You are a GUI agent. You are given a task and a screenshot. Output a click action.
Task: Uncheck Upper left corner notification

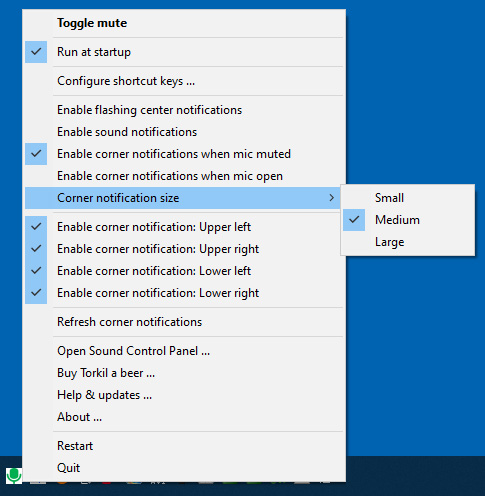184,227
